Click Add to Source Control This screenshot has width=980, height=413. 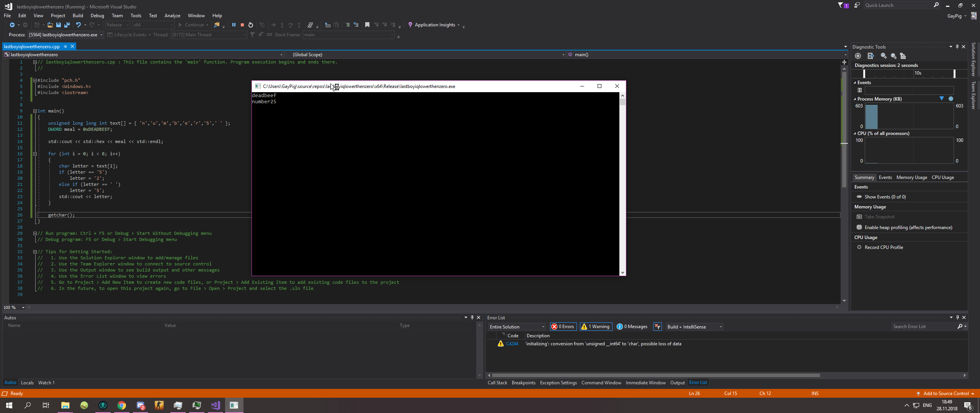point(946,393)
